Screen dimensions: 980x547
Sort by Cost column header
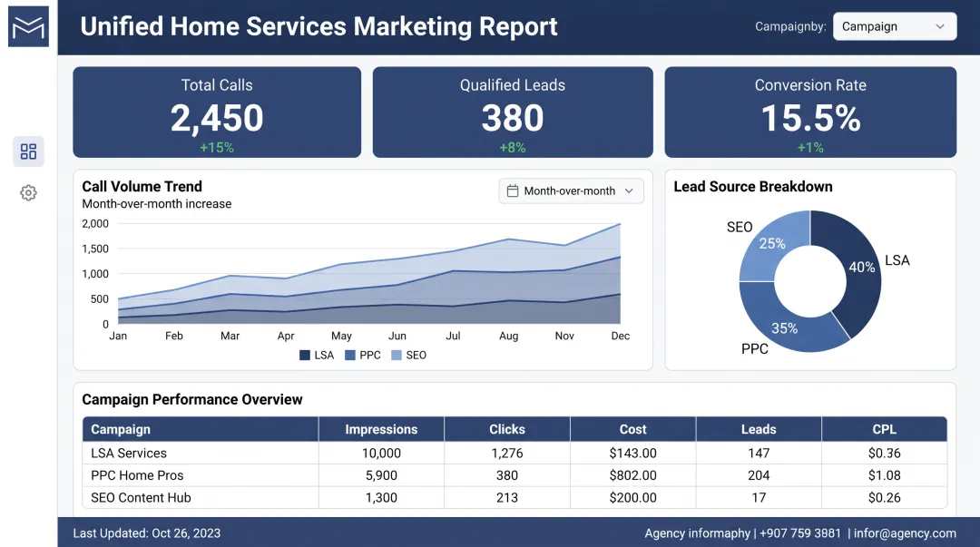pos(633,429)
